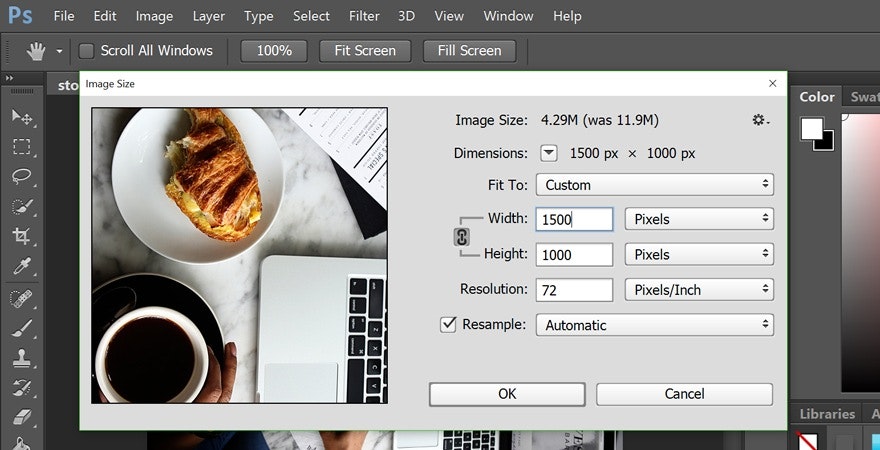Open the Image Size gear settings
This screenshot has width=880, height=450.
coord(760,120)
